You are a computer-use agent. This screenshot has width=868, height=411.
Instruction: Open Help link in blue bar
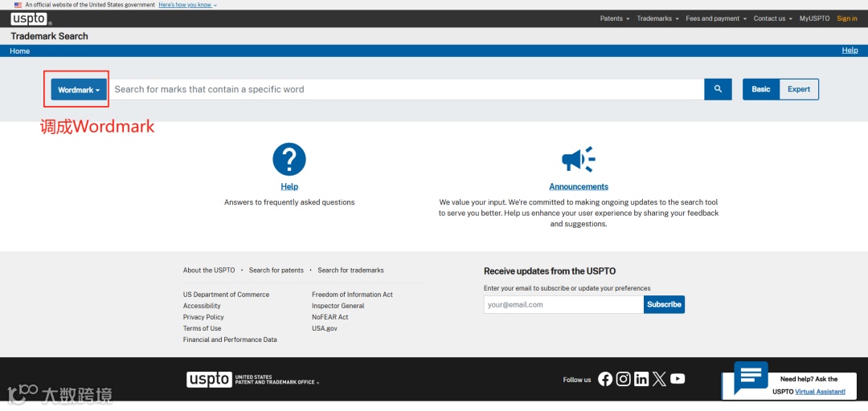pyautogui.click(x=850, y=51)
